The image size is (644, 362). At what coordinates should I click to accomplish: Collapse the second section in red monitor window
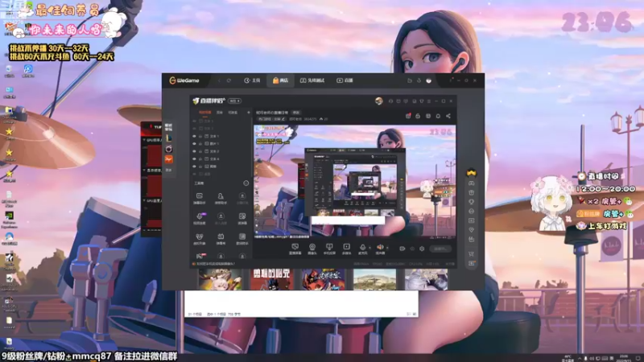pos(144,170)
